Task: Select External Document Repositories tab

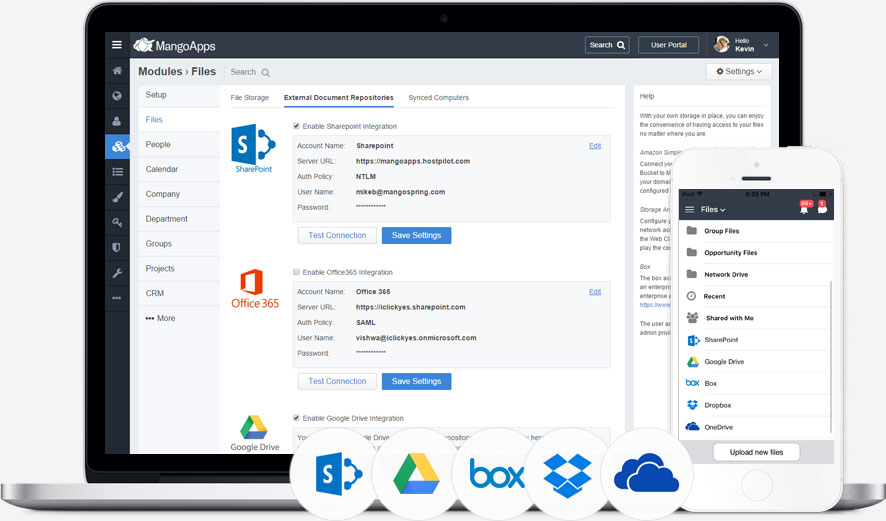Action: tap(338, 98)
